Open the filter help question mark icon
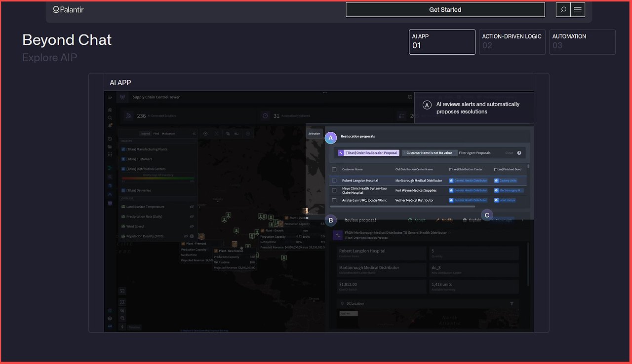The height and width of the screenshot is (364, 632). (x=519, y=153)
